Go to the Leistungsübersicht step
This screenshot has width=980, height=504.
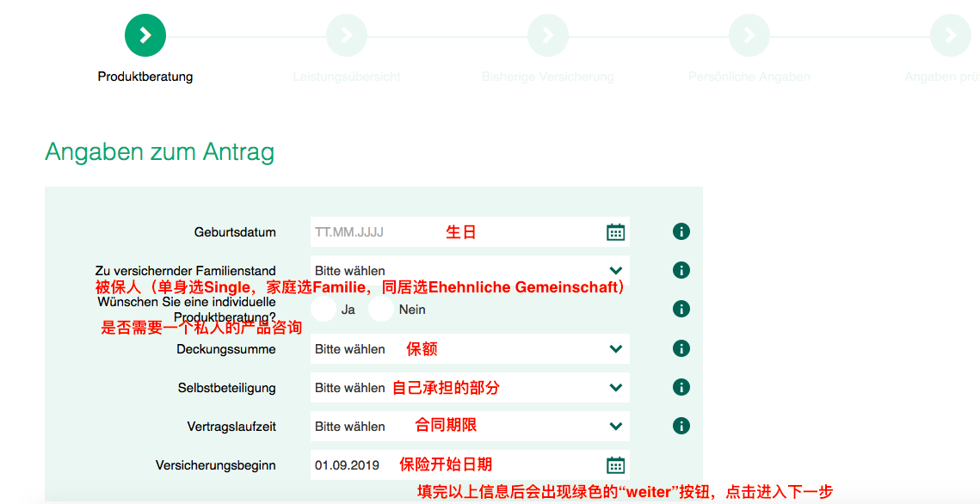347,35
